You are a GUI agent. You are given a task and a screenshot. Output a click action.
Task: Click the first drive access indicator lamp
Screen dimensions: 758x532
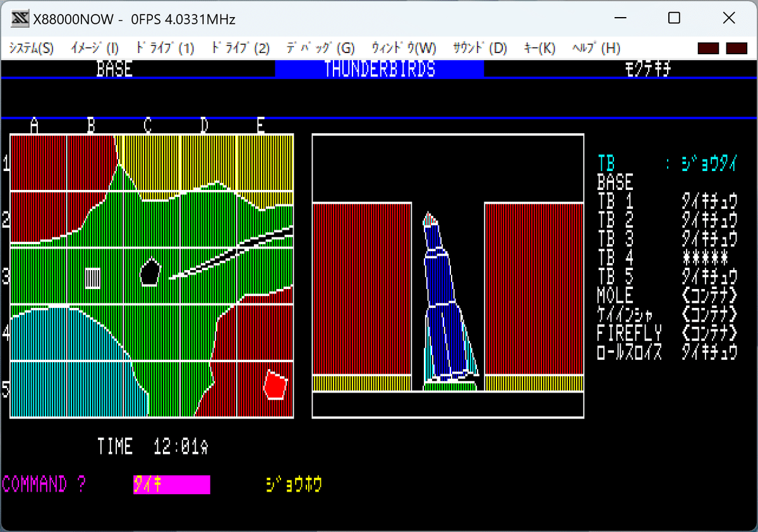pos(708,48)
